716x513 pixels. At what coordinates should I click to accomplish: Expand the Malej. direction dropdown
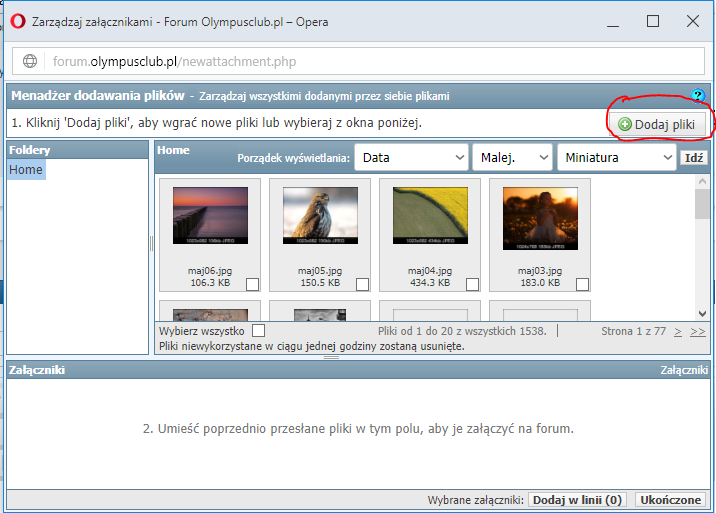click(x=513, y=157)
